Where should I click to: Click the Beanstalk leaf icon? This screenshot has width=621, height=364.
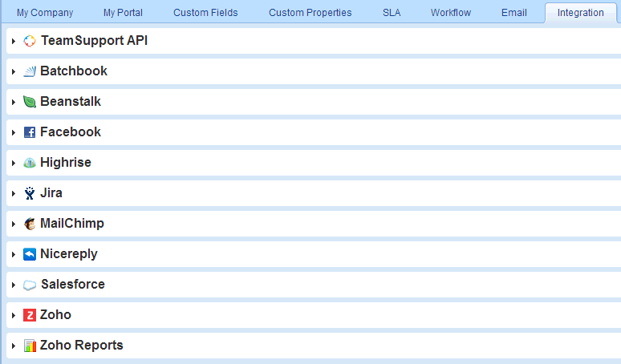click(30, 102)
